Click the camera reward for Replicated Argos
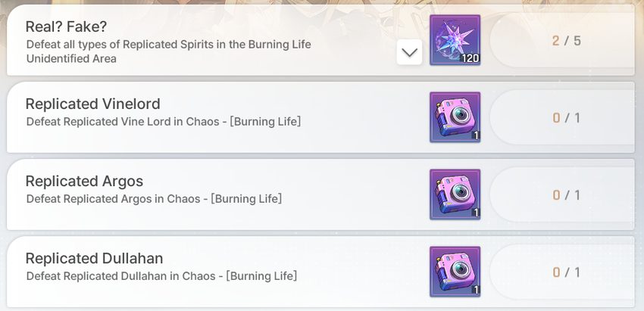Screen dimensions: 644x311 click(455, 194)
